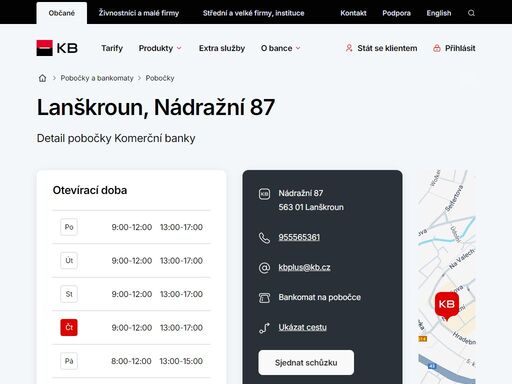
Task: Select the email at-sign icon
Action: 264,267
